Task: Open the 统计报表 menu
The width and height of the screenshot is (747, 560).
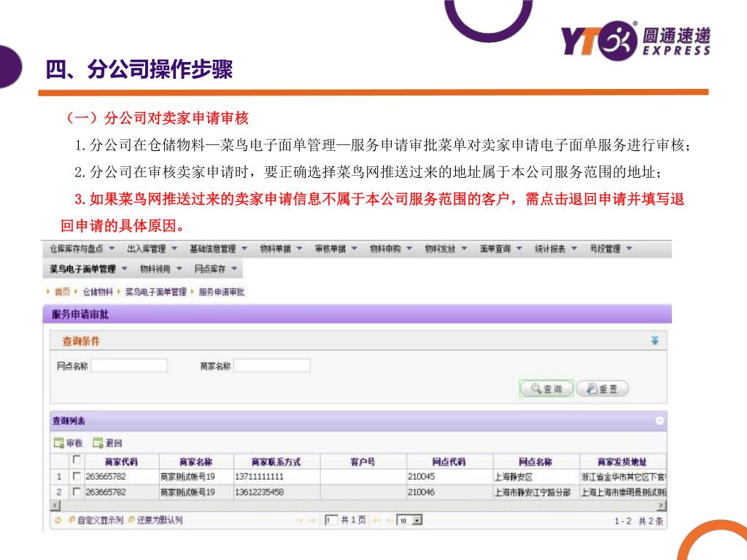Action: 555,249
